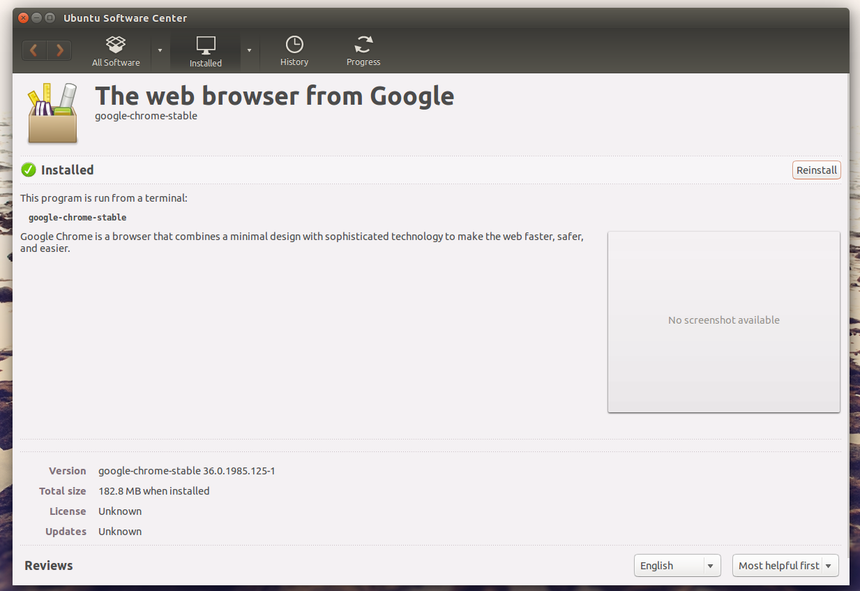The height and width of the screenshot is (591, 860).
Task: Click the No screenshot available placeholder
Action: tap(723, 321)
